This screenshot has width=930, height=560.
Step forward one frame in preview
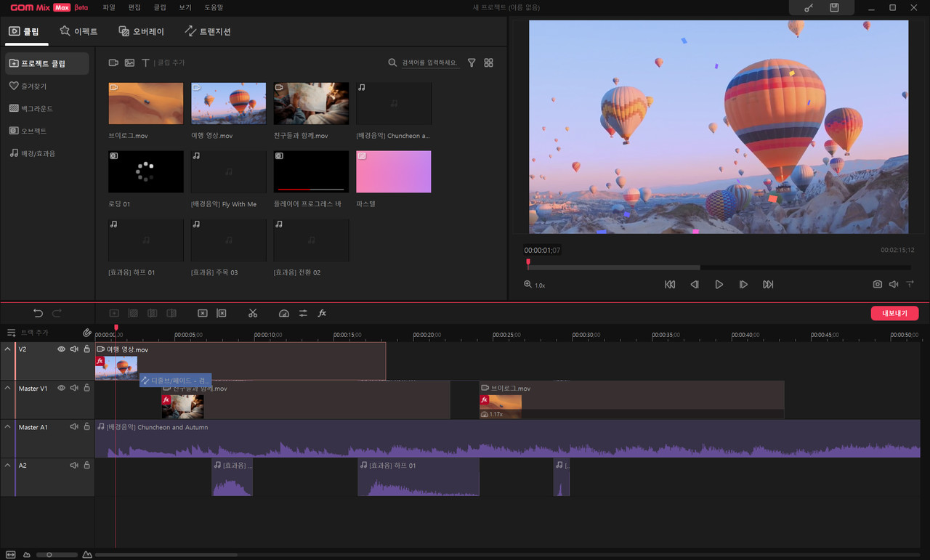pyautogui.click(x=743, y=285)
